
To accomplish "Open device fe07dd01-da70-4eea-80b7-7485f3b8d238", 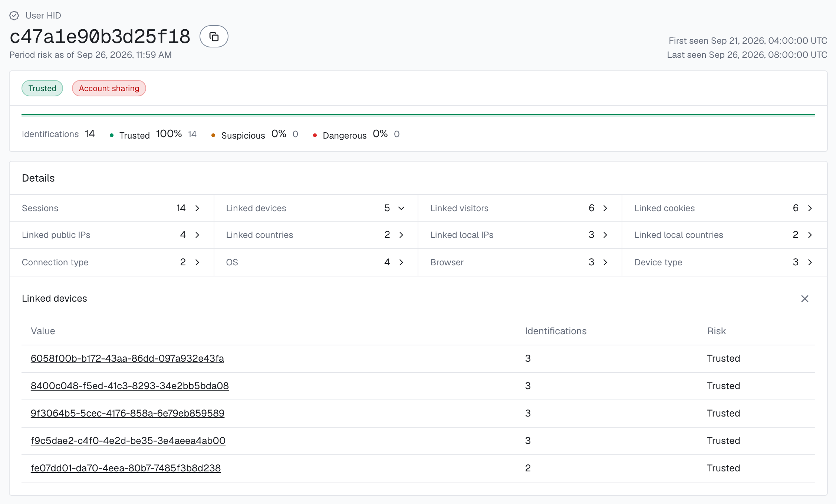I will click(x=125, y=468).
